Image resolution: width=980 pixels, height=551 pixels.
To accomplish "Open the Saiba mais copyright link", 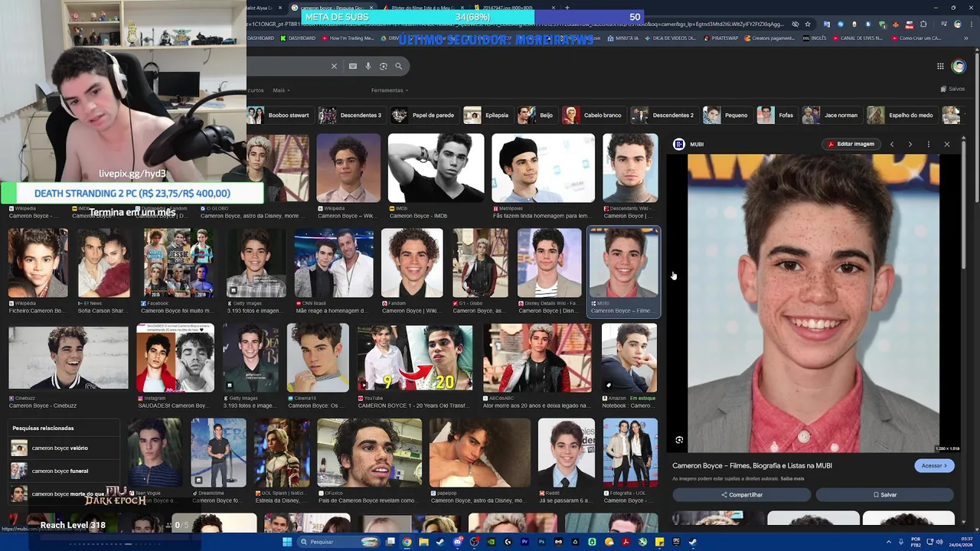I will [x=792, y=478].
